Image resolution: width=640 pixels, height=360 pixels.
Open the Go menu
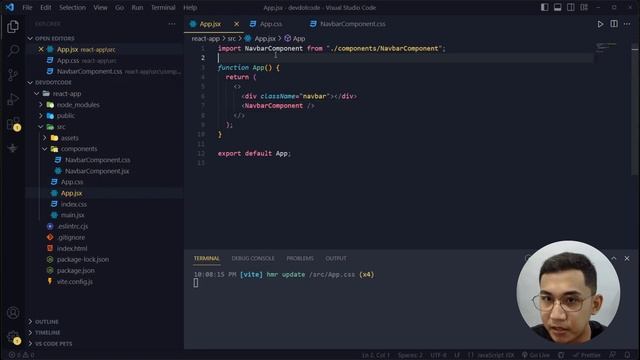[119, 7]
